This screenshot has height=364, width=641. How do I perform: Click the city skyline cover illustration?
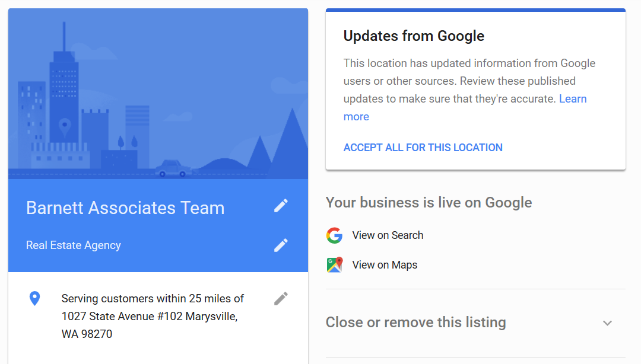[158, 94]
